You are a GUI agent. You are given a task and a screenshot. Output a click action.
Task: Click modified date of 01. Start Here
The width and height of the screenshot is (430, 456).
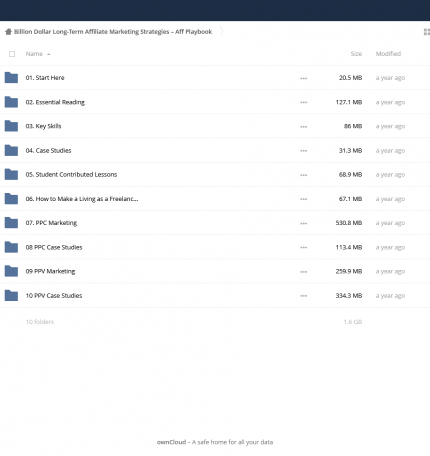tap(390, 78)
